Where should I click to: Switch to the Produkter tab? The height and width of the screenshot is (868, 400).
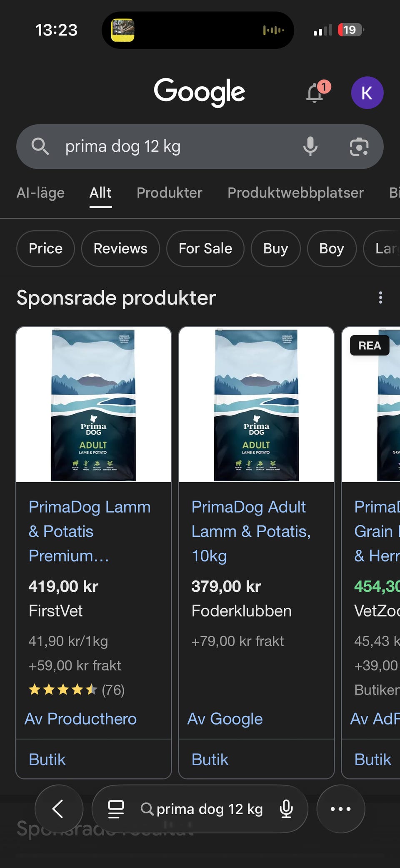[x=169, y=193]
